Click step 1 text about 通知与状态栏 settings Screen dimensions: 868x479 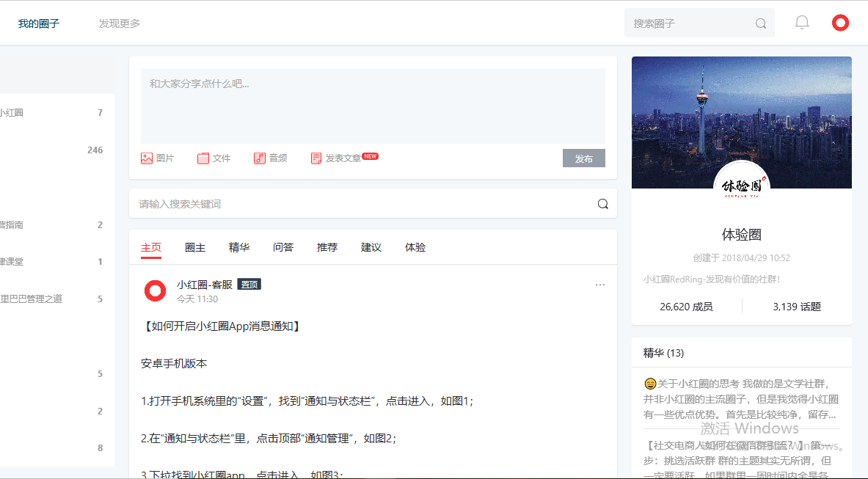pos(307,401)
